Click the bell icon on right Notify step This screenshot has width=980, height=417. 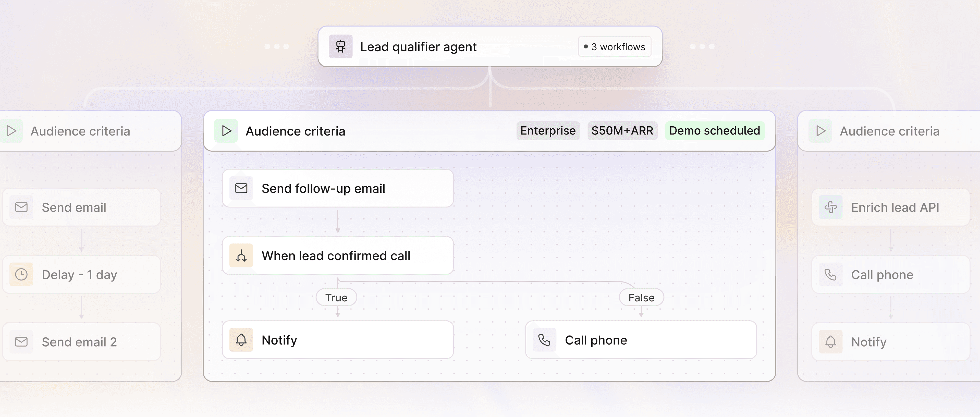[x=830, y=342]
